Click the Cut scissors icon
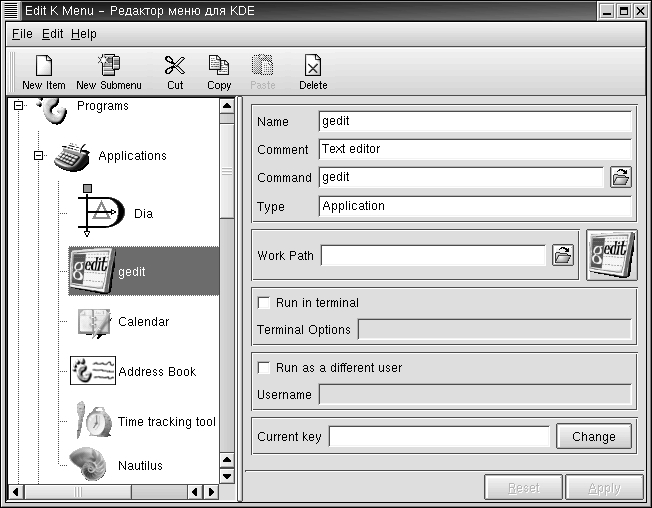This screenshot has height=508, width=652. [x=175, y=66]
